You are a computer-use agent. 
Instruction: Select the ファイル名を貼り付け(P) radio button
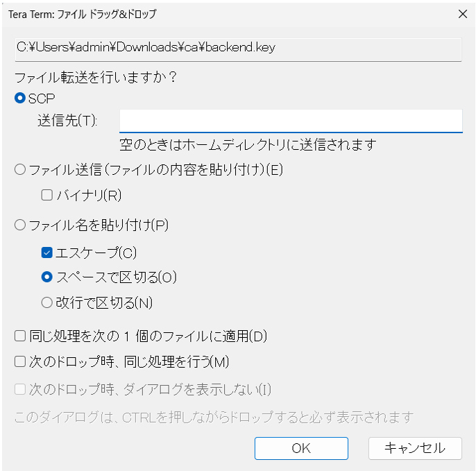click(x=20, y=225)
